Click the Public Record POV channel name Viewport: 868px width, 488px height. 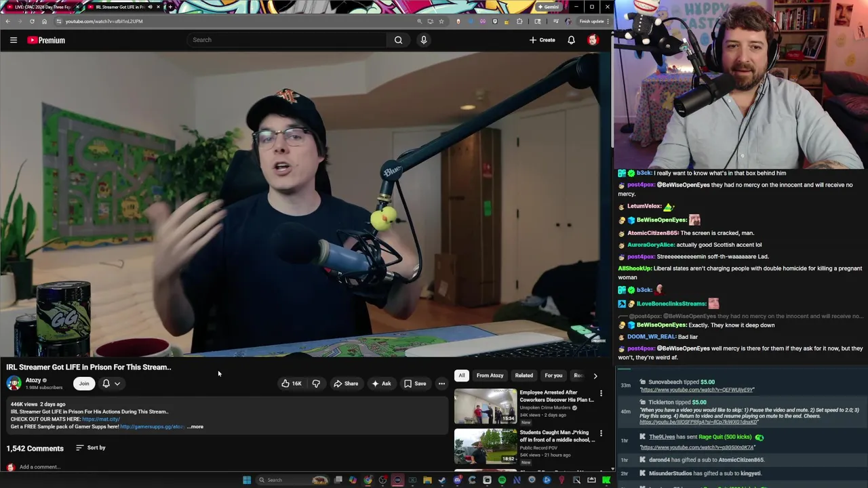click(x=544, y=448)
